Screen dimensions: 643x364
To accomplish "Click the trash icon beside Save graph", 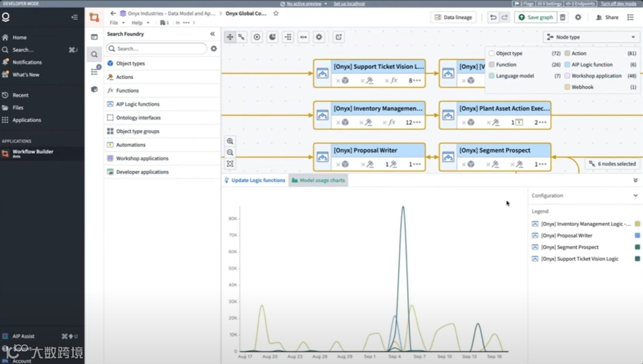I will coord(563,17).
